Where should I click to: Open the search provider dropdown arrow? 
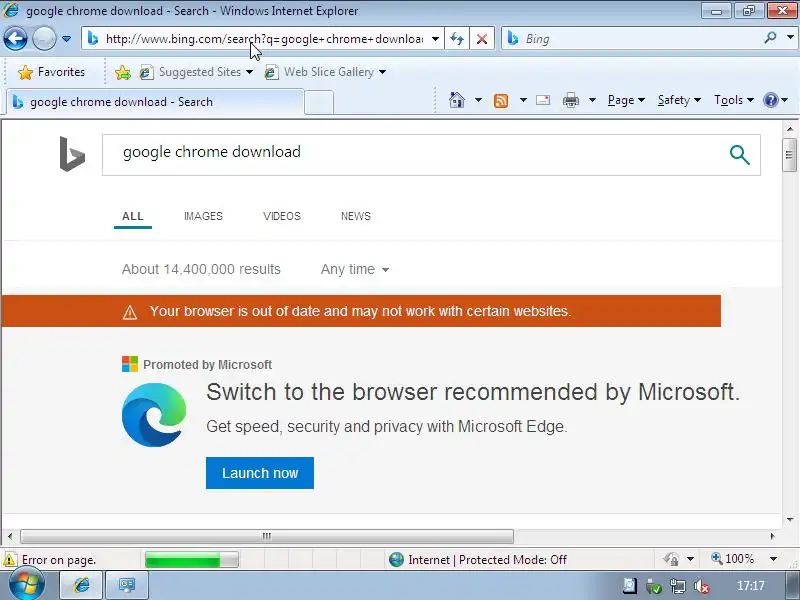click(x=790, y=38)
